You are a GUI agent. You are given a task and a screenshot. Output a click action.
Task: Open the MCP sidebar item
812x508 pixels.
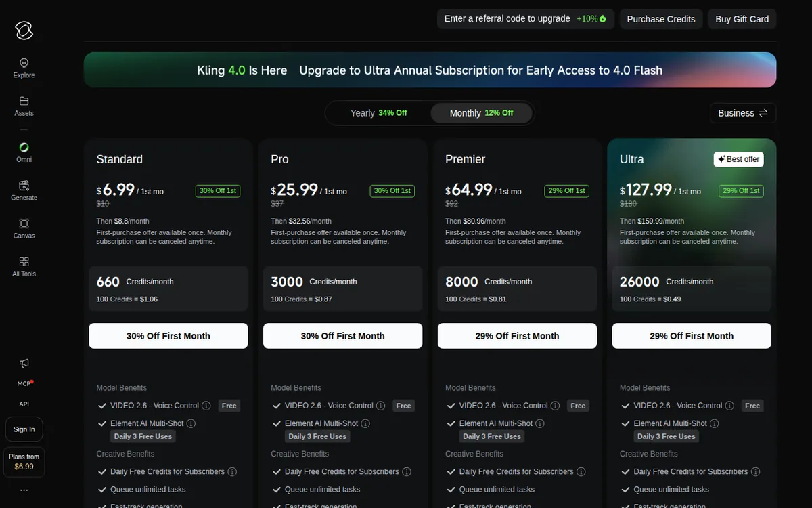[x=24, y=383]
